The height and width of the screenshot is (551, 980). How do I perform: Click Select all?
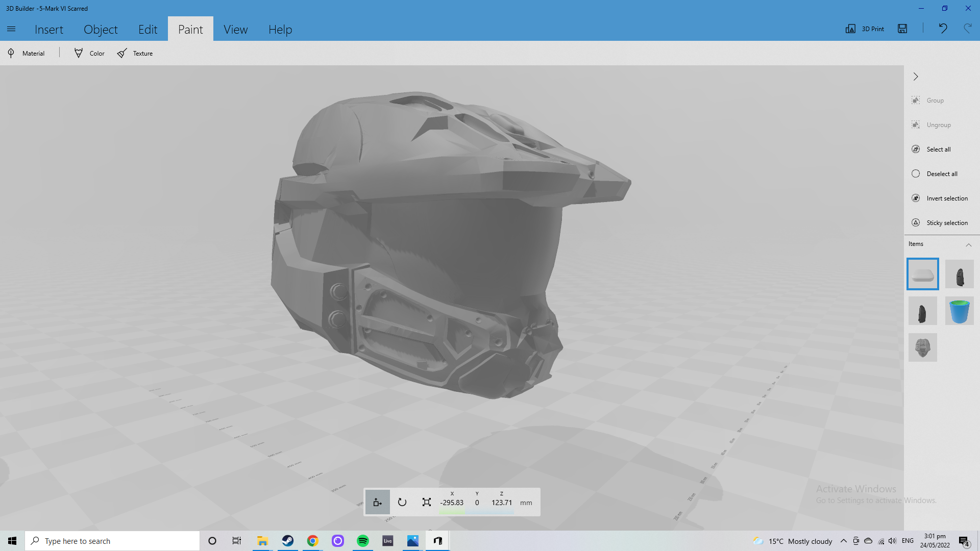pos(932,149)
